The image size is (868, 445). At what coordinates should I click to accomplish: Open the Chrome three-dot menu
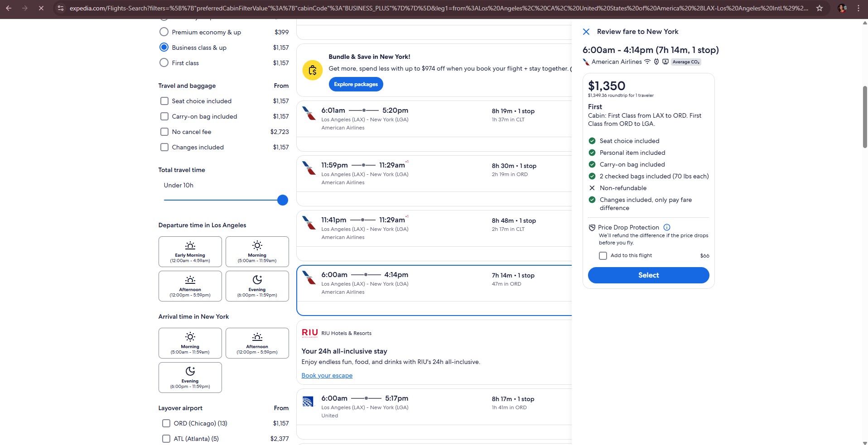(858, 8)
